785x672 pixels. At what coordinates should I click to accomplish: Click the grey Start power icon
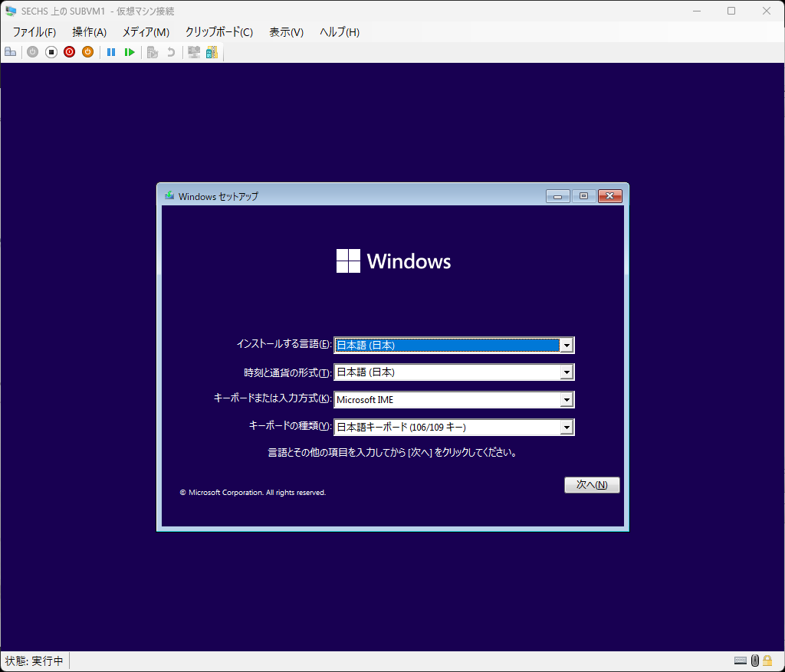click(x=32, y=52)
